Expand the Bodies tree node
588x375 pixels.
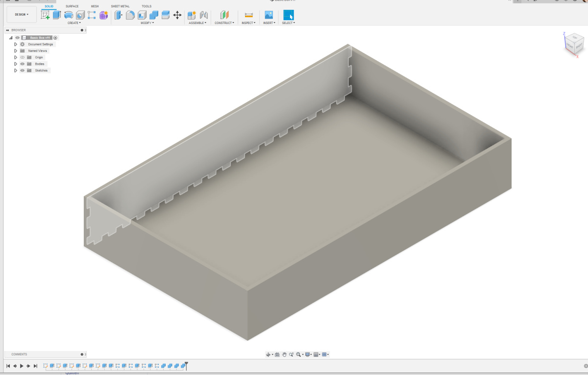point(16,64)
